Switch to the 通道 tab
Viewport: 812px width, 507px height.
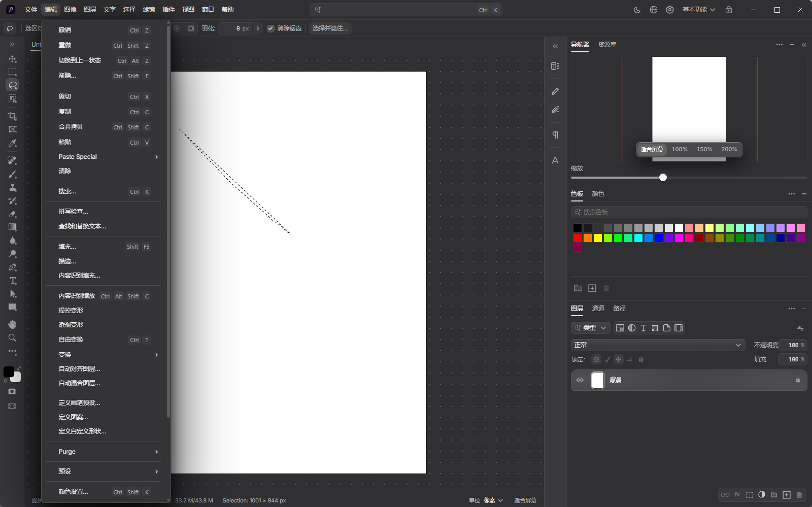point(598,309)
